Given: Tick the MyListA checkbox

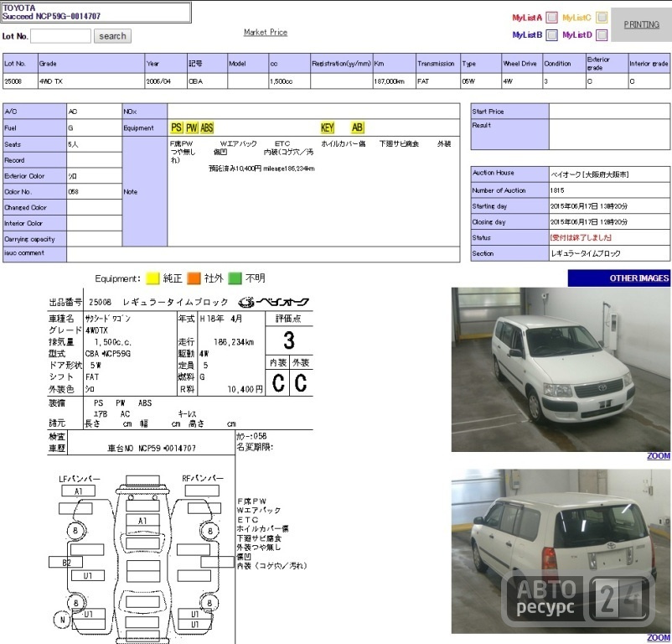Looking at the screenshot, I should (x=552, y=18).
